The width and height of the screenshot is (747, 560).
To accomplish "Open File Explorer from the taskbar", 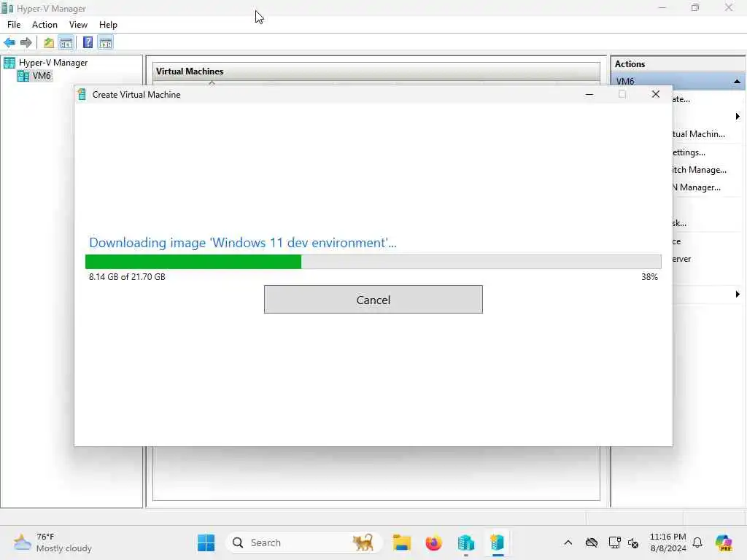I will pos(402,542).
